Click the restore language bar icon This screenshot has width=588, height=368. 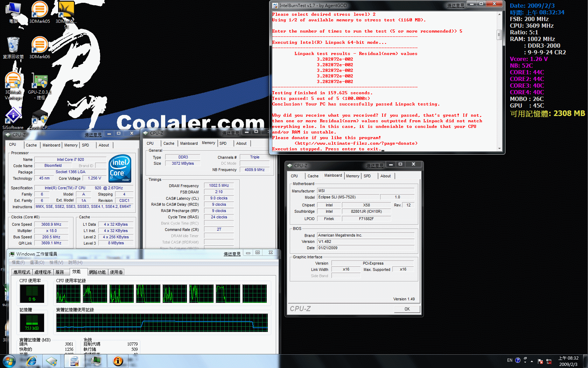point(525,358)
